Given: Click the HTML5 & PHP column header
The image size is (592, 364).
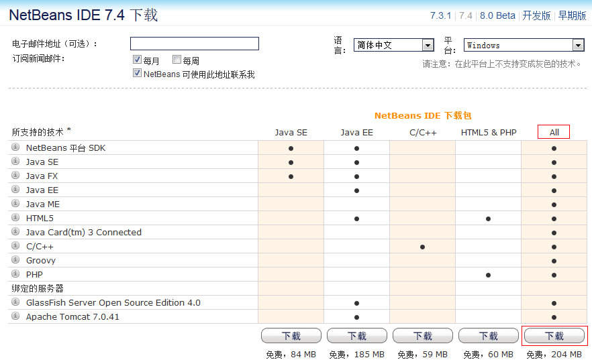Looking at the screenshot, I should tap(489, 133).
